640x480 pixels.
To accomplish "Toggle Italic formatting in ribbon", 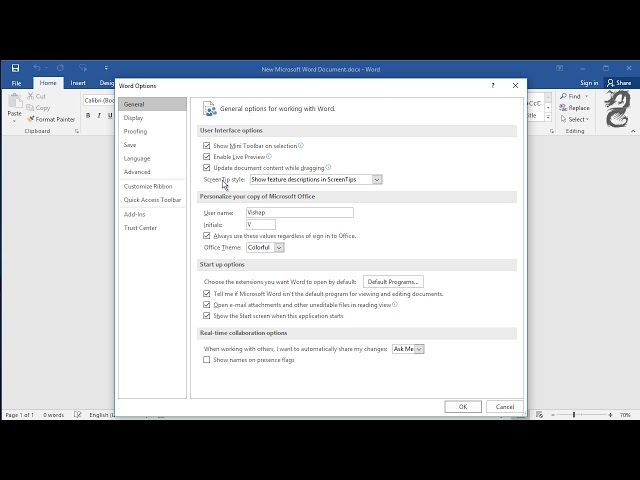I will (x=99, y=116).
